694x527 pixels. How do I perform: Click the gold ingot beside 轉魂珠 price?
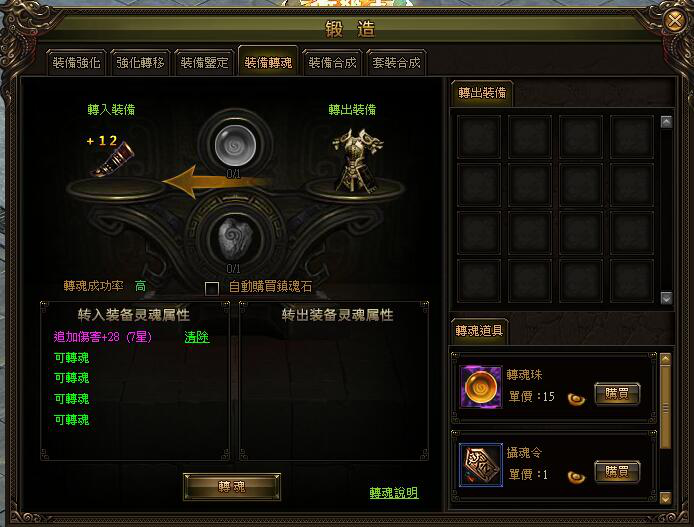[576, 399]
